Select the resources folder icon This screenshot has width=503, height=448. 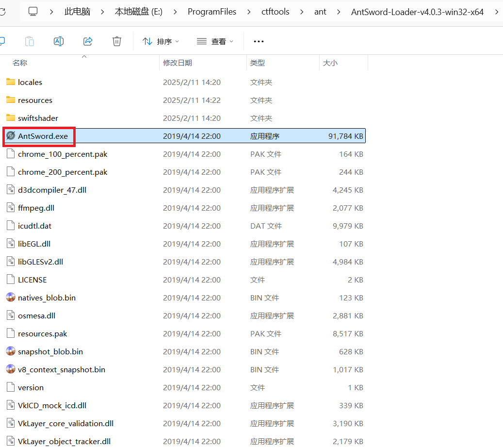[x=11, y=100]
